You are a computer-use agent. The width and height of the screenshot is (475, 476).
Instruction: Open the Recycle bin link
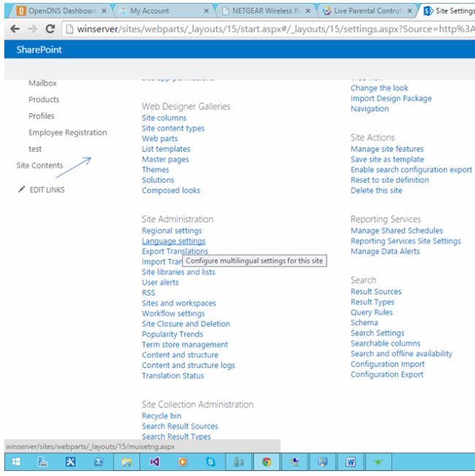161,416
